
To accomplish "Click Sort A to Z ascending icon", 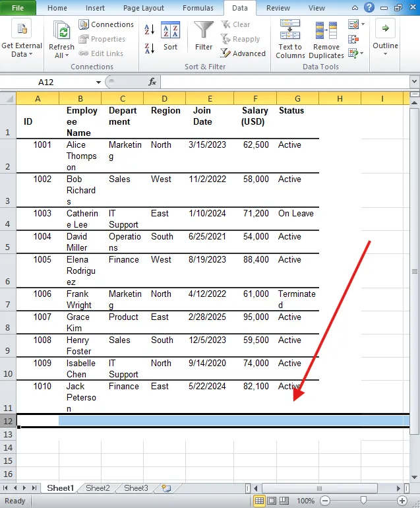I will tap(149, 30).
